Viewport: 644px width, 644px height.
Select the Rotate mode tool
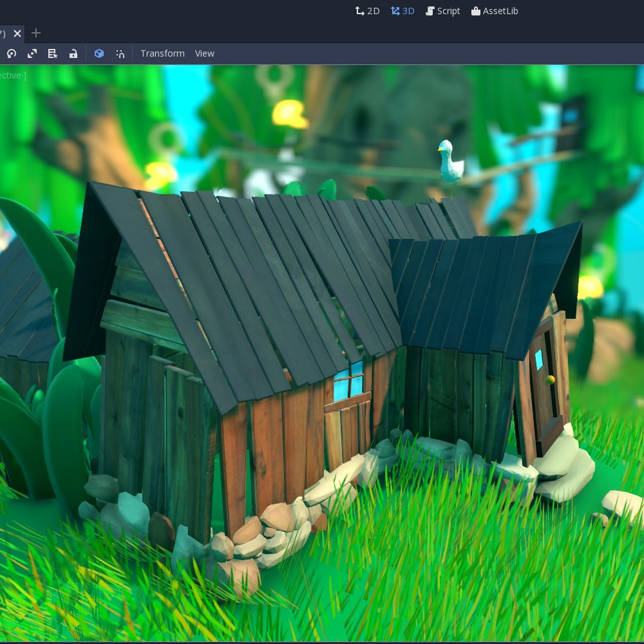pyautogui.click(x=12, y=53)
